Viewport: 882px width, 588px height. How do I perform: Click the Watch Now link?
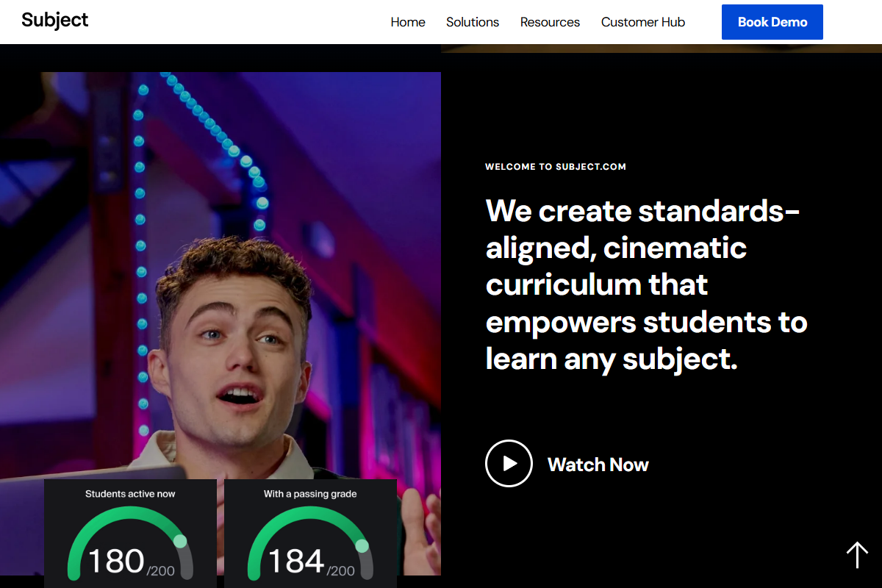(598, 464)
